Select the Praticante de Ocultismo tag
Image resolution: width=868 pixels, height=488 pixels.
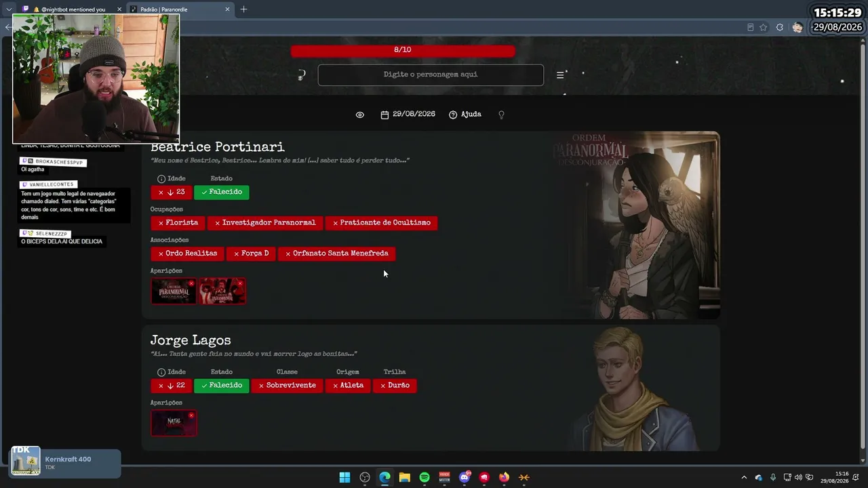coord(381,223)
